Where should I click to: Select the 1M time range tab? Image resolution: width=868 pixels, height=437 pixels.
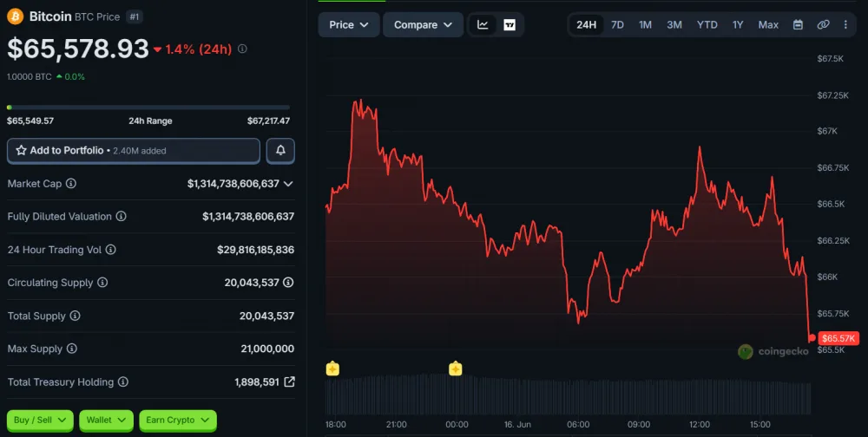[x=645, y=25]
